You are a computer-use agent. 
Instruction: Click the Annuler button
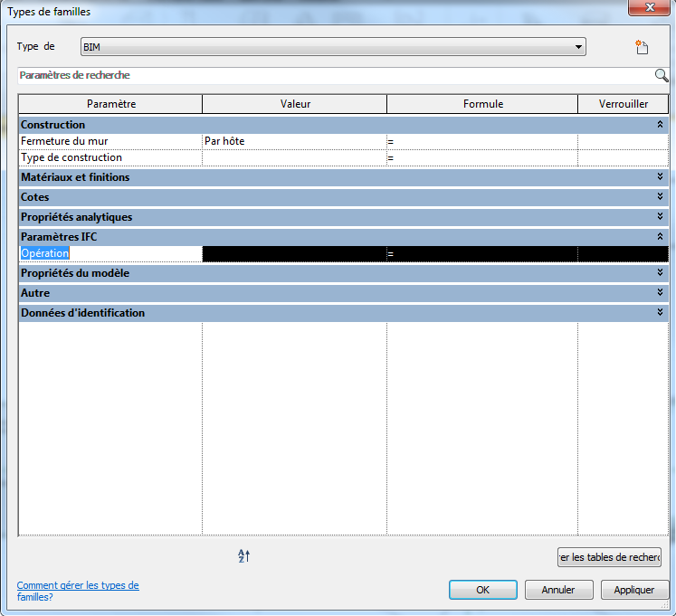[x=558, y=590]
